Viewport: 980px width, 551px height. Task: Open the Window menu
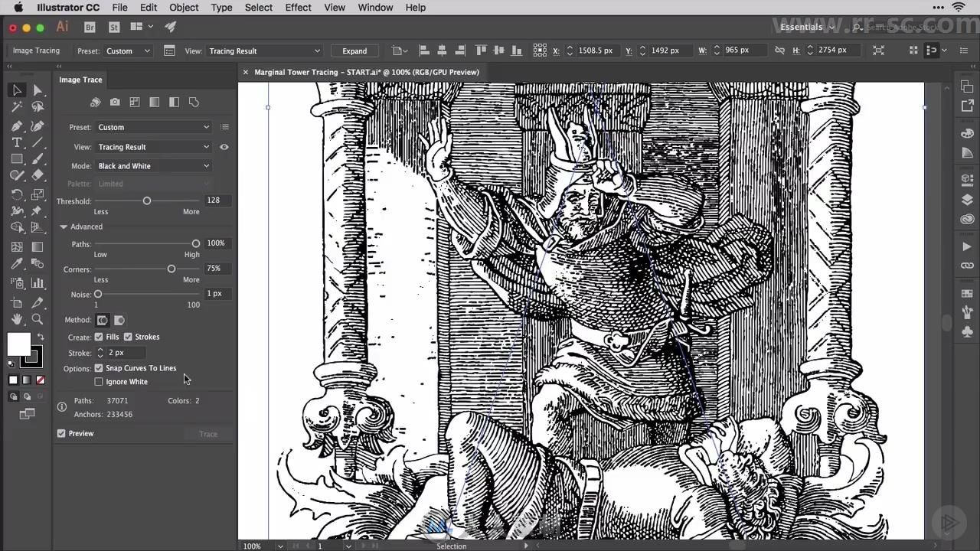(x=375, y=8)
